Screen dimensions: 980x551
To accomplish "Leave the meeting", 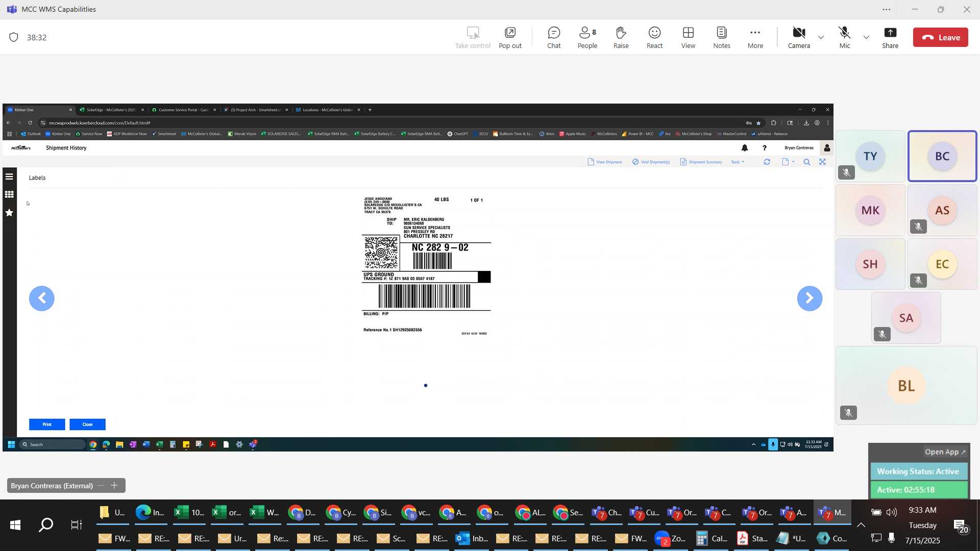I will pos(940,37).
